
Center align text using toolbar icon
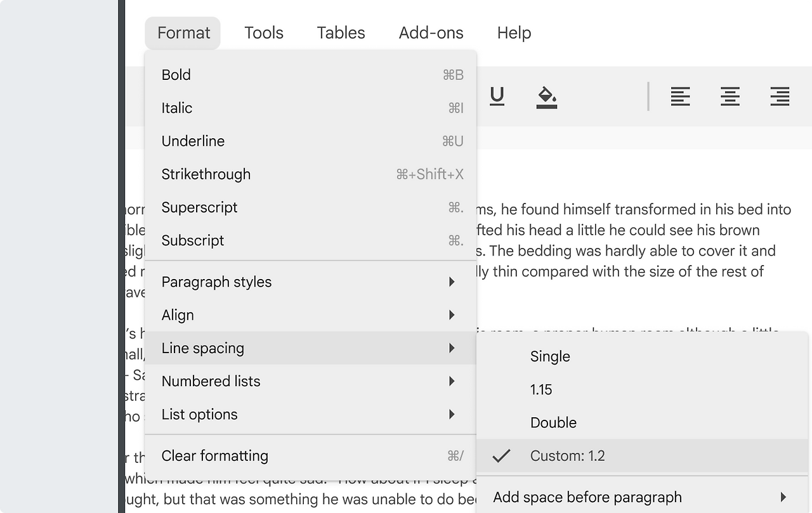730,97
